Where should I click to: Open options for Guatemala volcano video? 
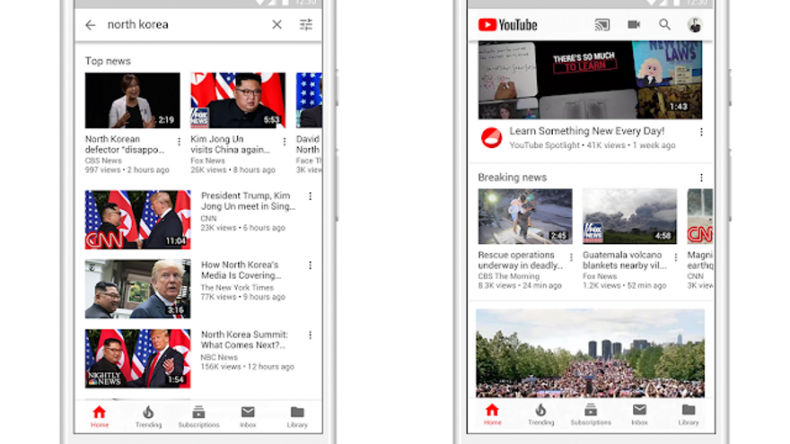[676, 258]
